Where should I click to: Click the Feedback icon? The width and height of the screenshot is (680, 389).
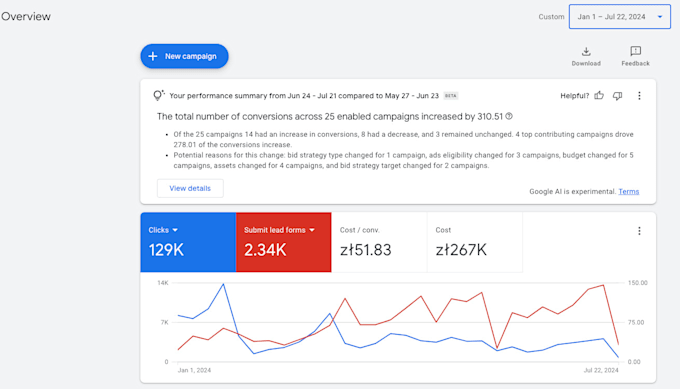point(635,52)
